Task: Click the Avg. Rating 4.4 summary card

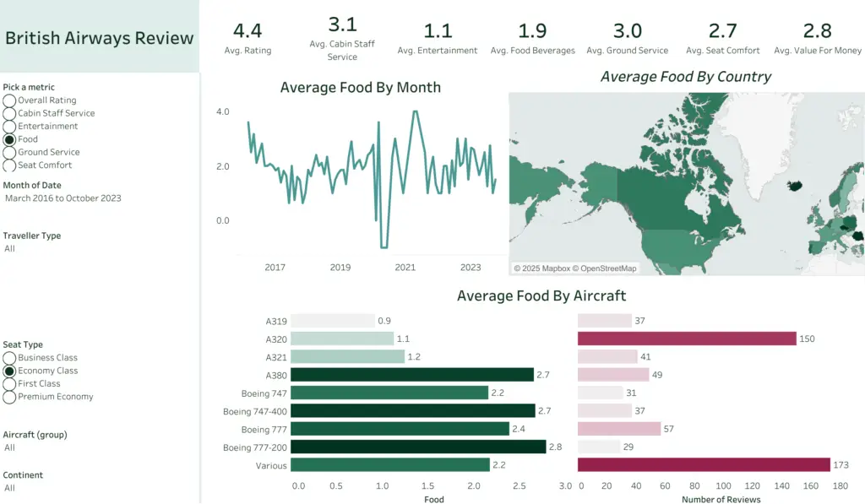Action: (x=248, y=39)
